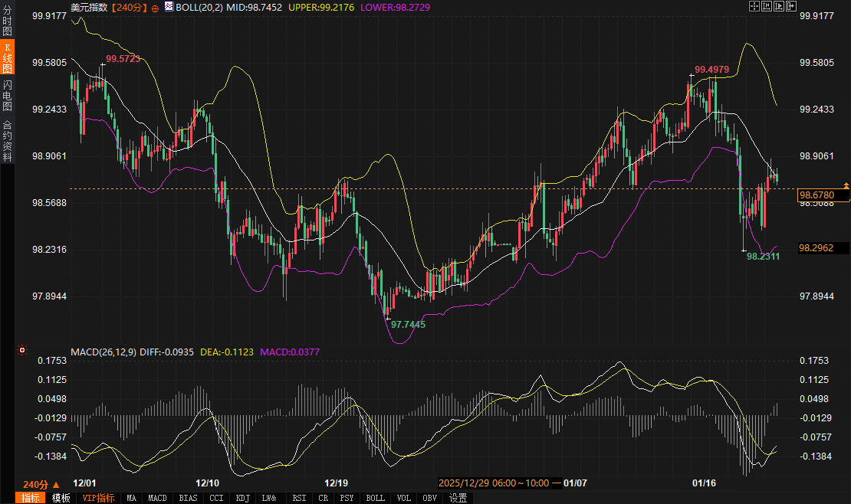The image size is (851, 504).
Task: Select the K线图 view in left sidebar
Action: pos(7,57)
